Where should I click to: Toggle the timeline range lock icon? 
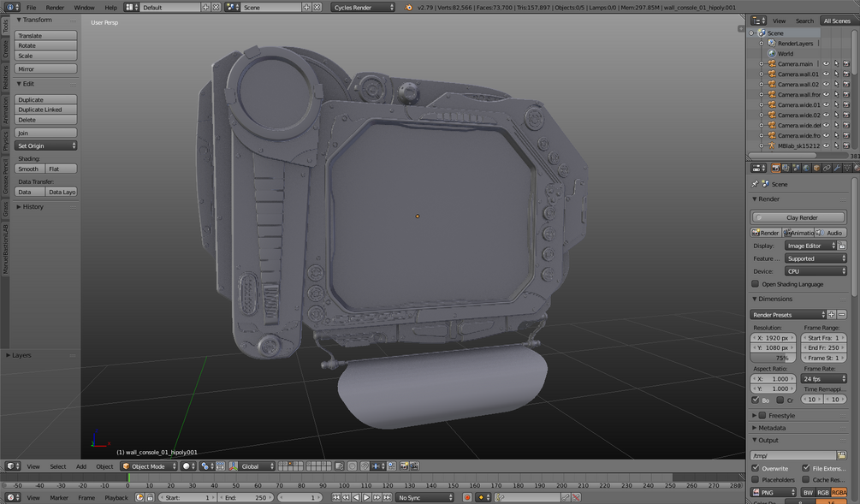[150, 497]
